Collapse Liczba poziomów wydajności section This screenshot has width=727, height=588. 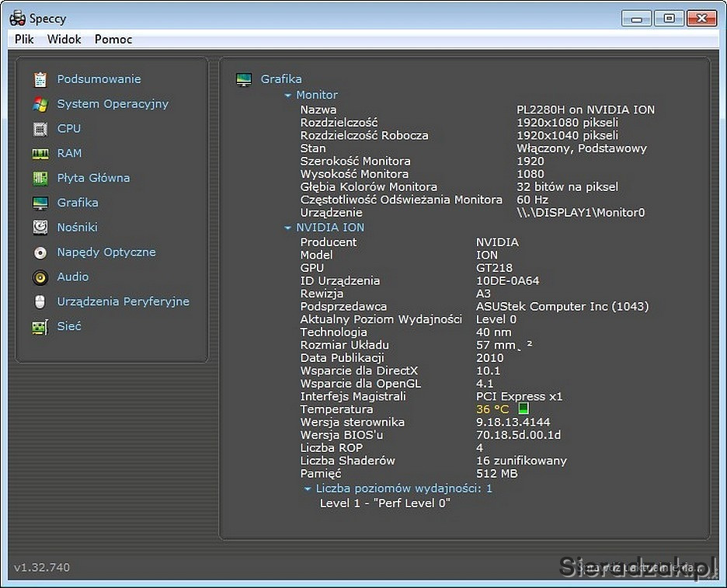307,489
